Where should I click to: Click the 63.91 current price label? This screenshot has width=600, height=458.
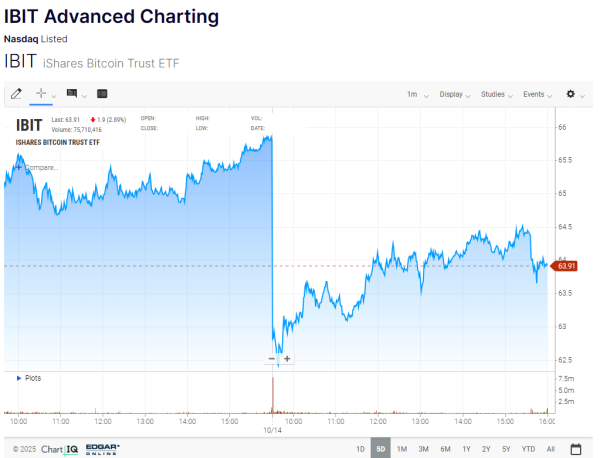pos(566,266)
